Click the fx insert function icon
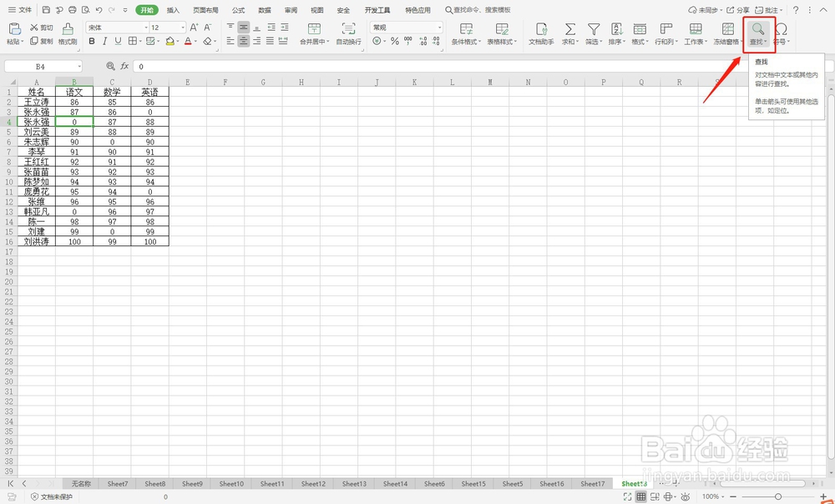This screenshot has height=504, width=835. [x=124, y=66]
